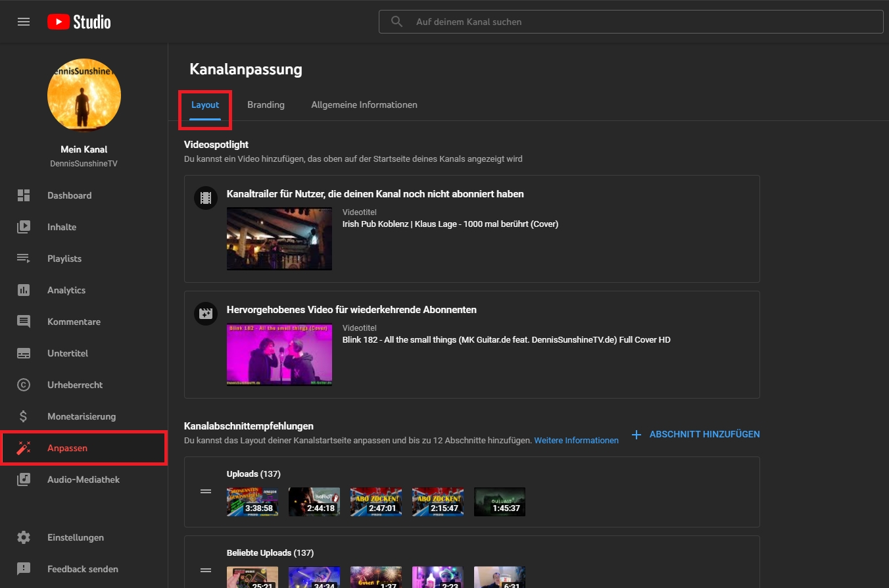
Task: Open Urheberrecht in the sidebar
Action: click(x=75, y=385)
